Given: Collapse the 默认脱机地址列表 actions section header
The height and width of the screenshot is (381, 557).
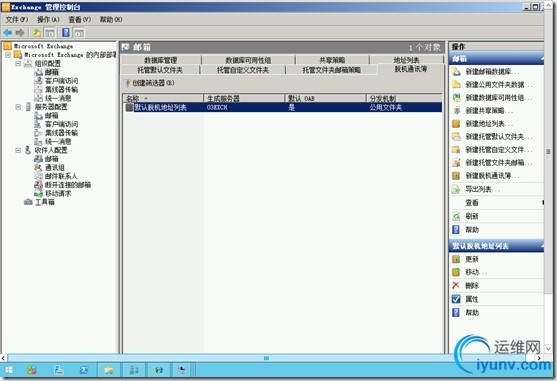Looking at the screenshot, I should pyautogui.click(x=542, y=246).
